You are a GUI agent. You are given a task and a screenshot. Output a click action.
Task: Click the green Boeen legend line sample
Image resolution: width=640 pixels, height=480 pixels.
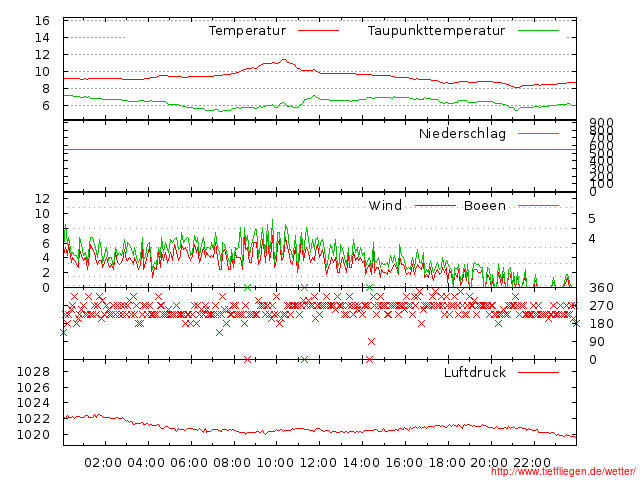(538, 206)
